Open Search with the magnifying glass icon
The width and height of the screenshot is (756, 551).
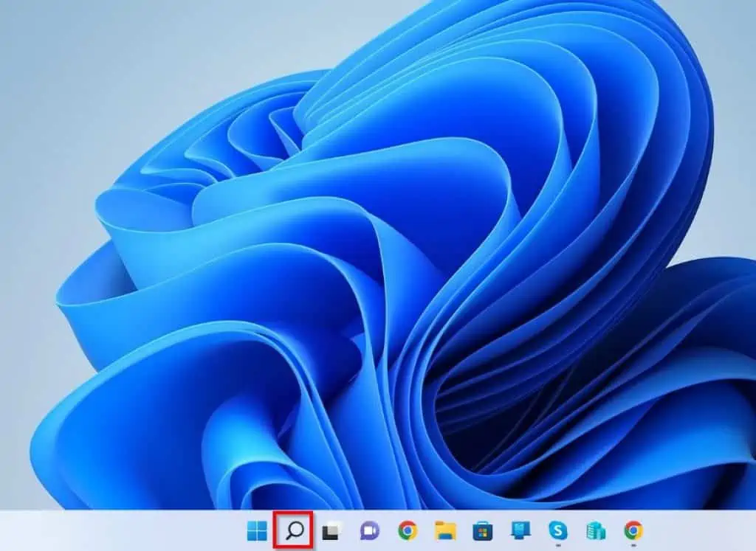click(x=295, y=530)
